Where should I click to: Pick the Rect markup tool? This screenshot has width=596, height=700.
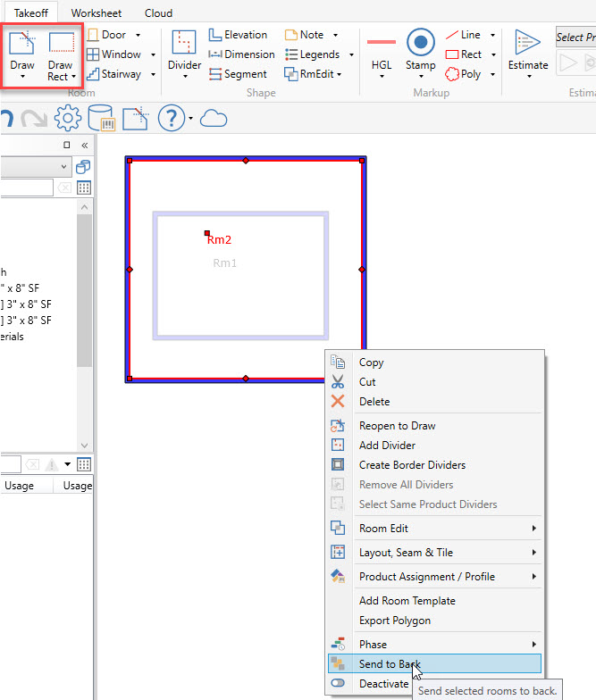464,54
